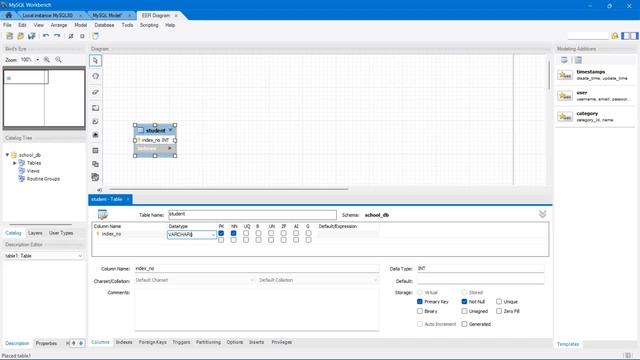Image resolution: width=640 pixels, height=360 pixels.
Task: Click the category template icon
Action: (565, 117)
